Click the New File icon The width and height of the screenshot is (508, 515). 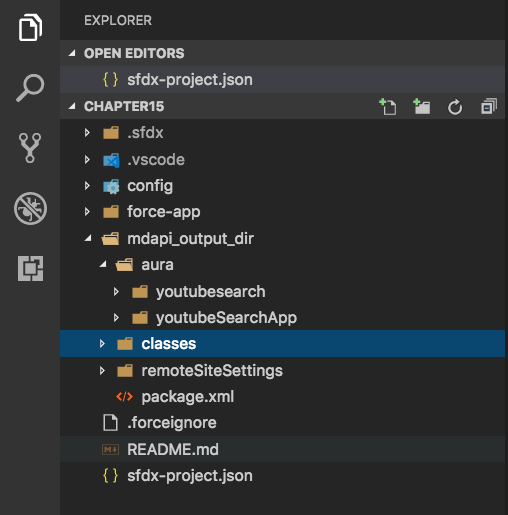click(x=388, y=107)
